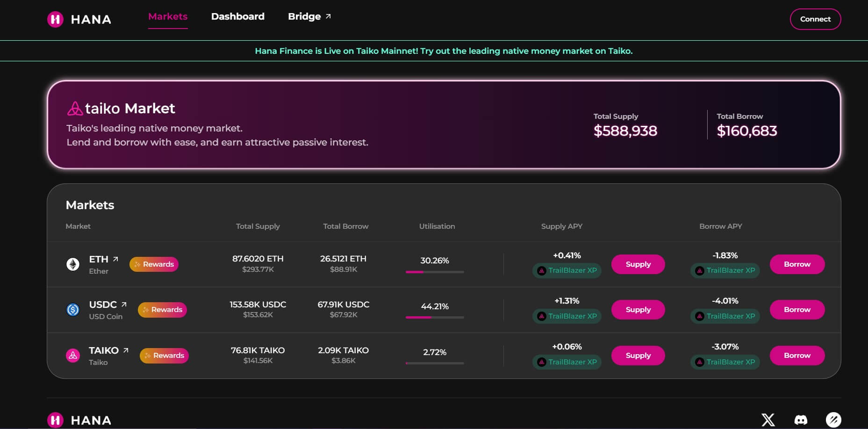868x429 pixels.
Task: Switch to the Markets tab
Action: click(x=168, y=16)
